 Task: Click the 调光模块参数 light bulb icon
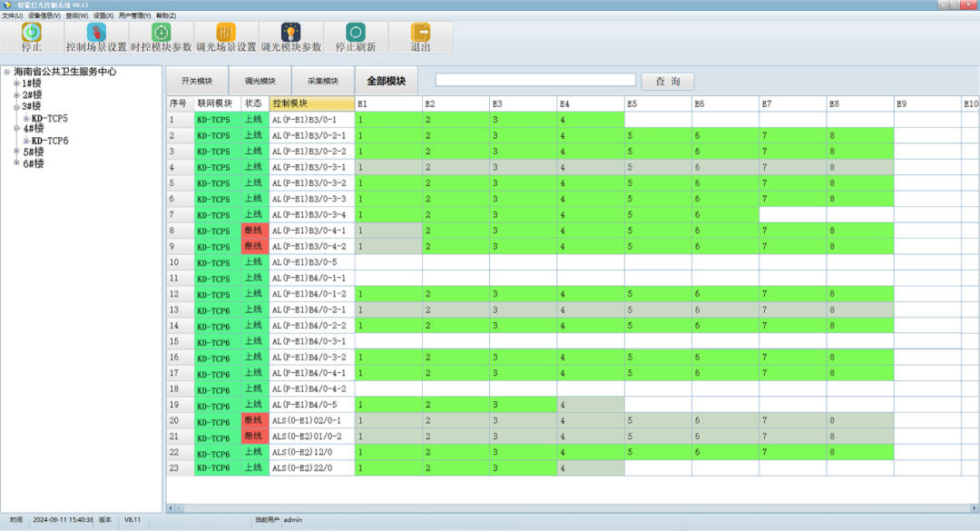tap(291, 32)
